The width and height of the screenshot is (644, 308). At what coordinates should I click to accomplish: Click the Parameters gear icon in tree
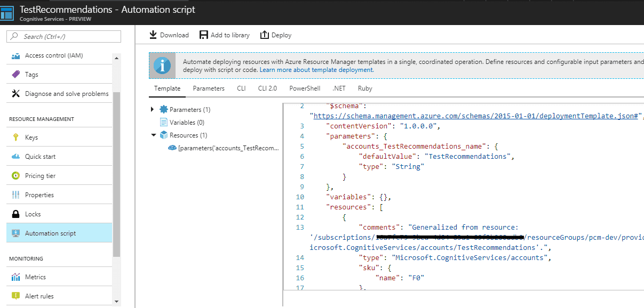(164, 109)
